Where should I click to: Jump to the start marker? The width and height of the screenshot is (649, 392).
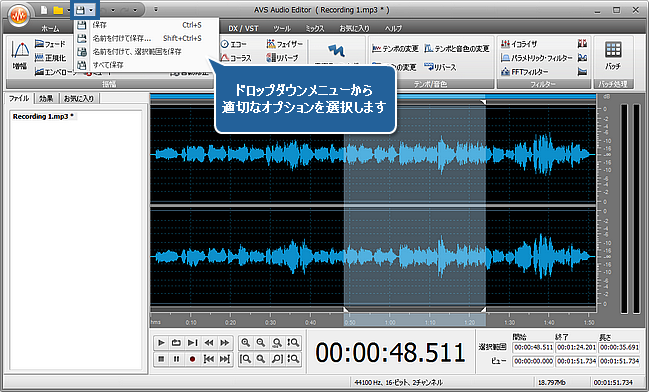tap(209, 359)
